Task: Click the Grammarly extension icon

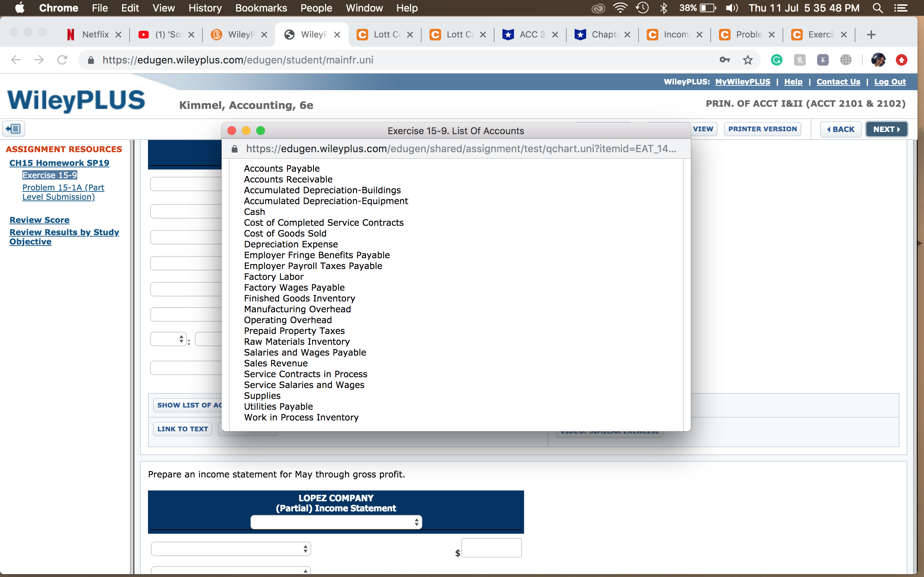Action: (x=776, y=60)
